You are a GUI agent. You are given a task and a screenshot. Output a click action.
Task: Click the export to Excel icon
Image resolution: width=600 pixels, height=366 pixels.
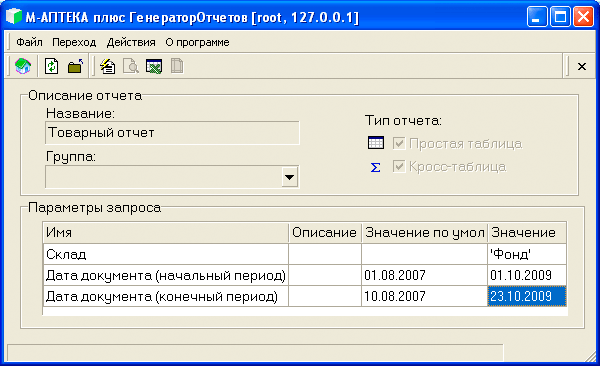coord(154,66)
